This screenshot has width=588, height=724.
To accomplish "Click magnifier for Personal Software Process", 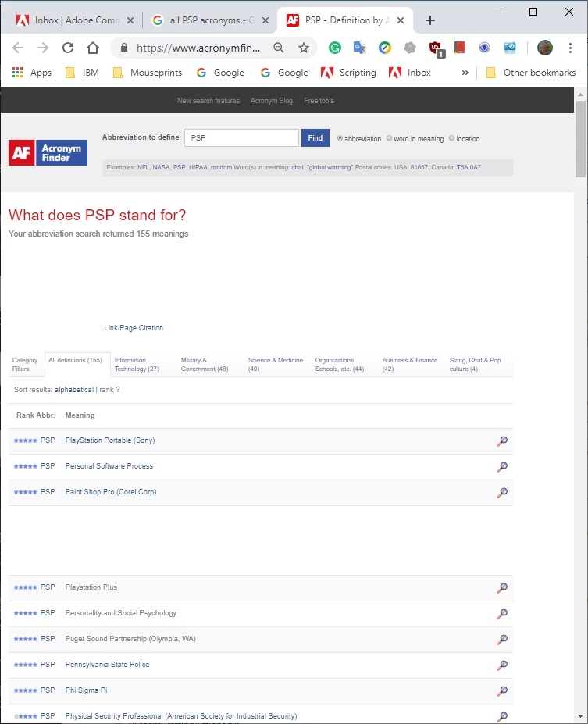I will pyautogui.click(x=502, y=467).
